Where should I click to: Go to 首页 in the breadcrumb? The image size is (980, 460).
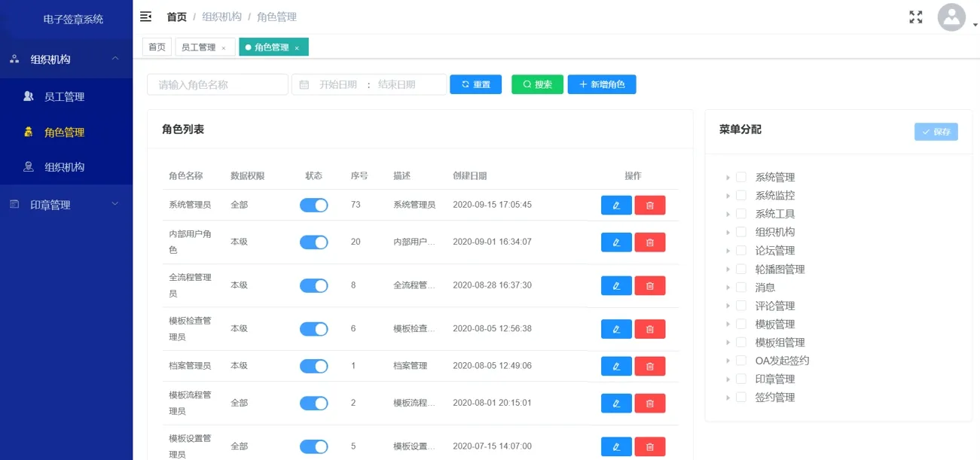point(176,17)
